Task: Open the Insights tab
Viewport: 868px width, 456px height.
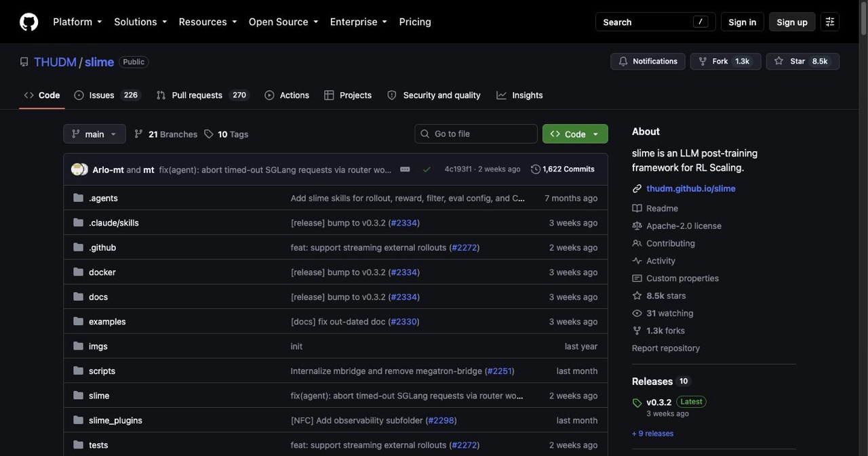Action: [x=520, y=96]
